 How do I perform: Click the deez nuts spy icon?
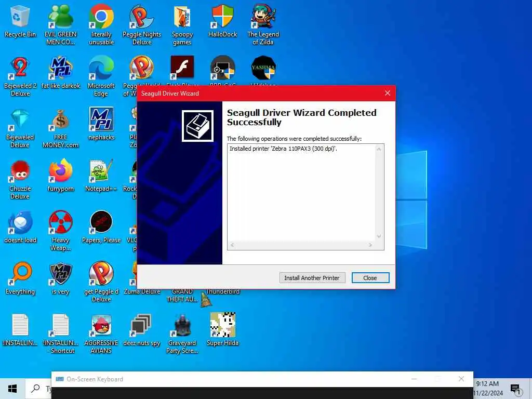pos(142,330)
